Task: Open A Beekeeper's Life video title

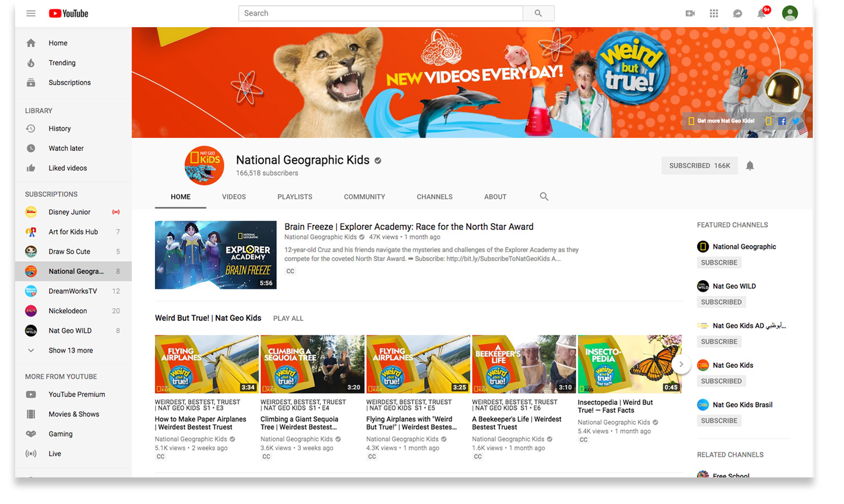Action: (517, 423)
